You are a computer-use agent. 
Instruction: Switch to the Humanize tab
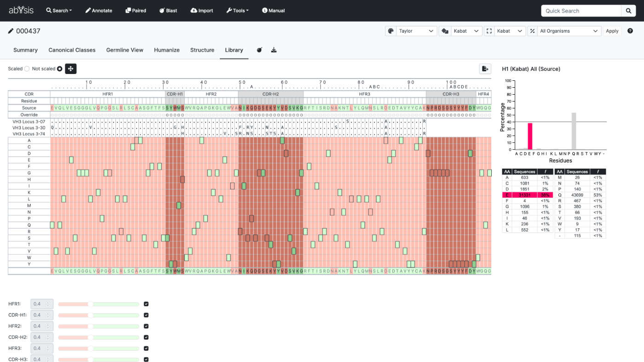167,50
